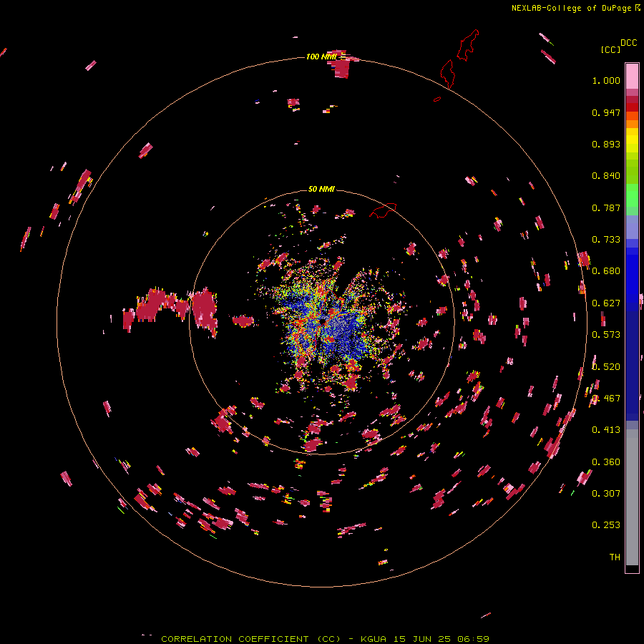
Task: Click the radar site center dot
Action: pos(323,321)
